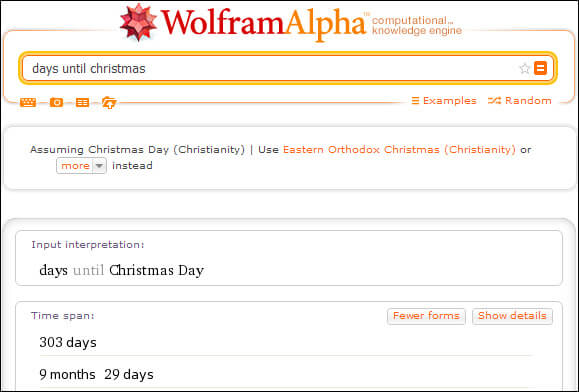Image resolution: width=579 pixels, height=392 pixels.
Task: Click the WolframAlpha star logo
Action: [x=138, y=22]
